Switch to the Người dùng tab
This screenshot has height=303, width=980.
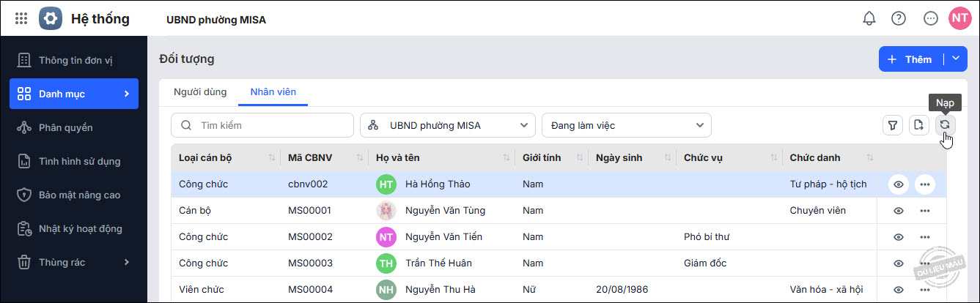[200, 92]
